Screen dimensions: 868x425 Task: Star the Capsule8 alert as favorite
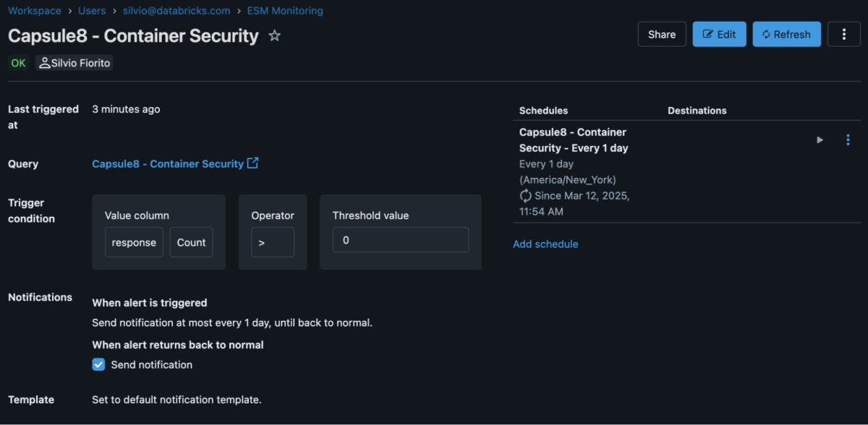[275, 35]
